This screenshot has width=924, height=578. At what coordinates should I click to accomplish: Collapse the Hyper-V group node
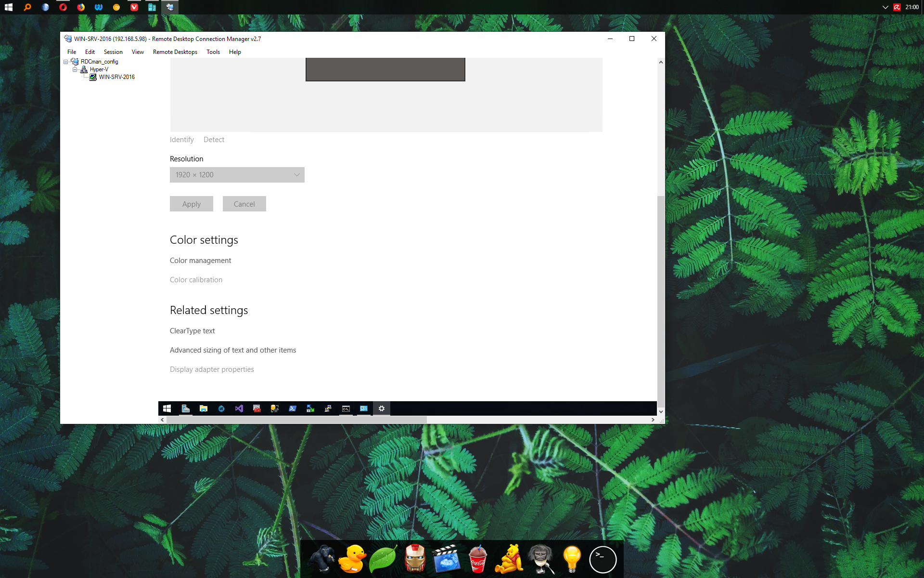[x=75, y=69]
